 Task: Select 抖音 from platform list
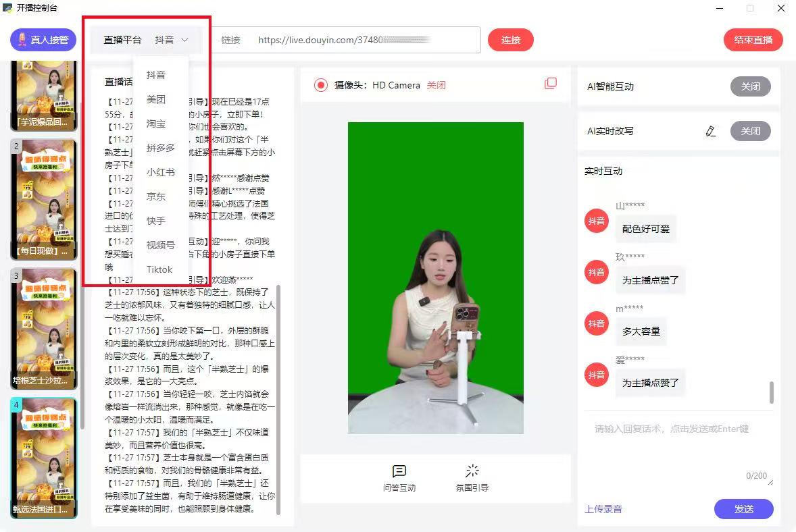(156, 75)
